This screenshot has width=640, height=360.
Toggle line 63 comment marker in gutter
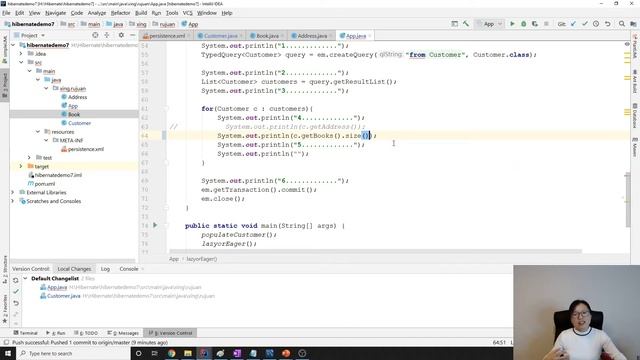[x=173, y=127]
